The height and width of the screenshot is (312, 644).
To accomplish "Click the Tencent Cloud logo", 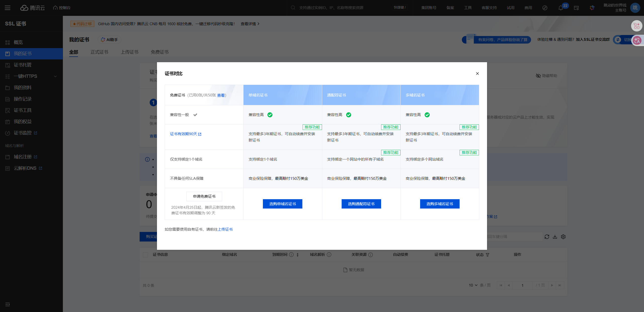I will (32, 8).
